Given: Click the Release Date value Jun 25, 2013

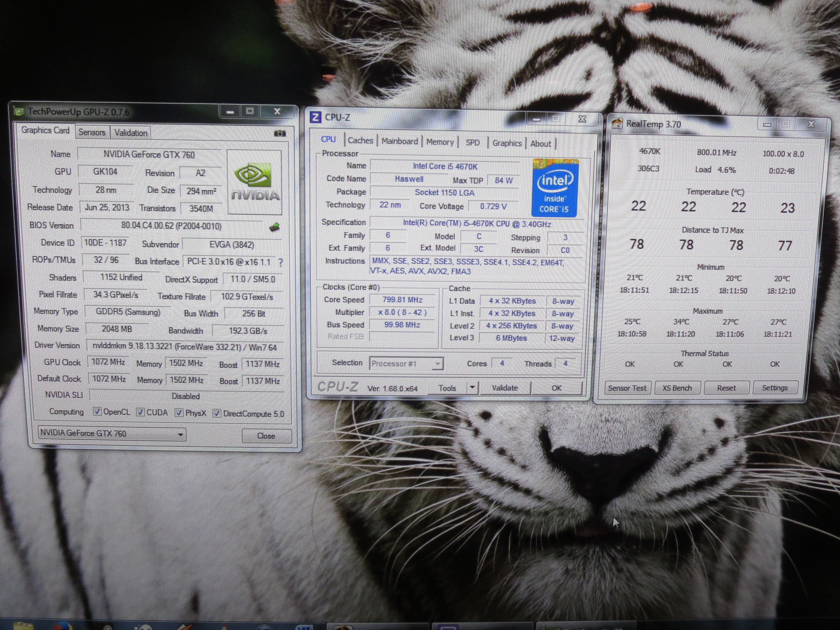Looking at the screenshot, I should [x=107, y=207].
